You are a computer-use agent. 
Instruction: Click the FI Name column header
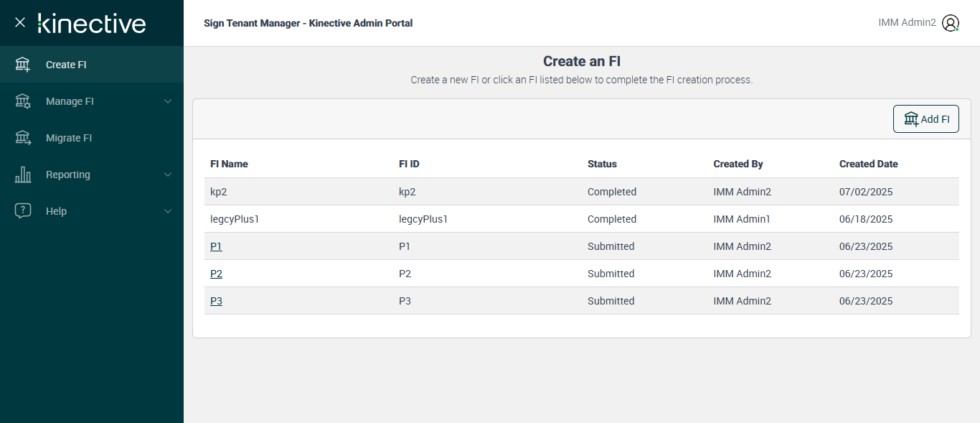tap(229, 164)
